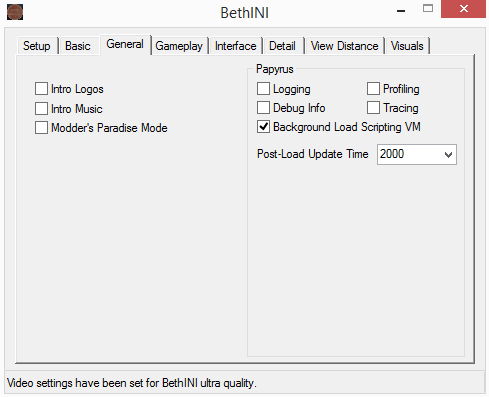Click the Papyrus group heading
This screenshot has width=489, height=397.
pyautogui.click(x=275, y=69)
